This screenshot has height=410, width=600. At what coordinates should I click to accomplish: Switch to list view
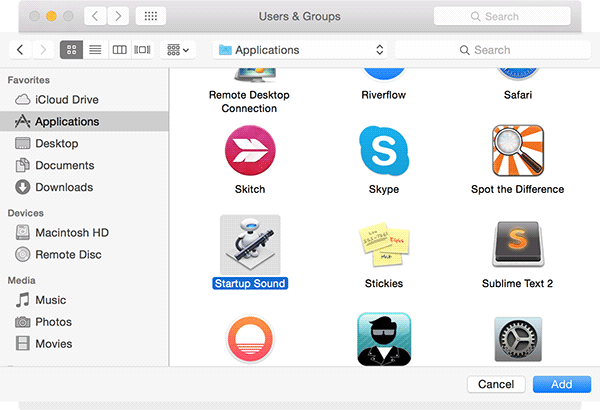coord(95,50)
